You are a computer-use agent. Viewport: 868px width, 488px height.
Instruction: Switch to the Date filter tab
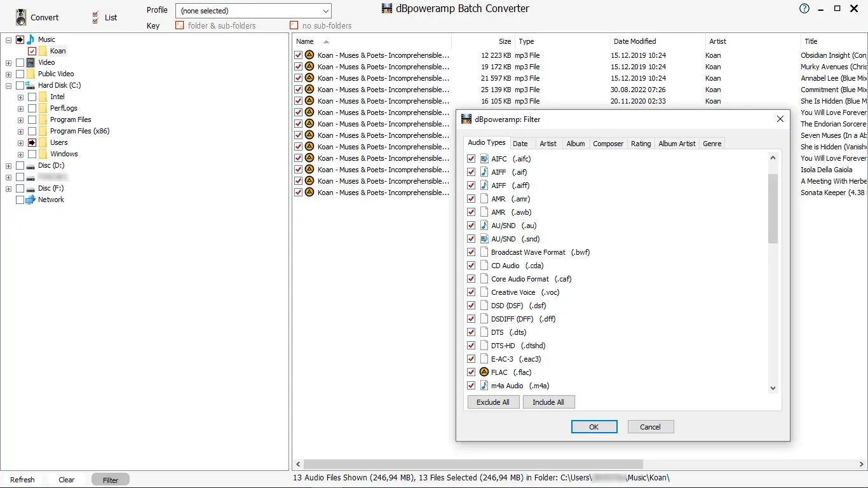[x=520, y=144]
